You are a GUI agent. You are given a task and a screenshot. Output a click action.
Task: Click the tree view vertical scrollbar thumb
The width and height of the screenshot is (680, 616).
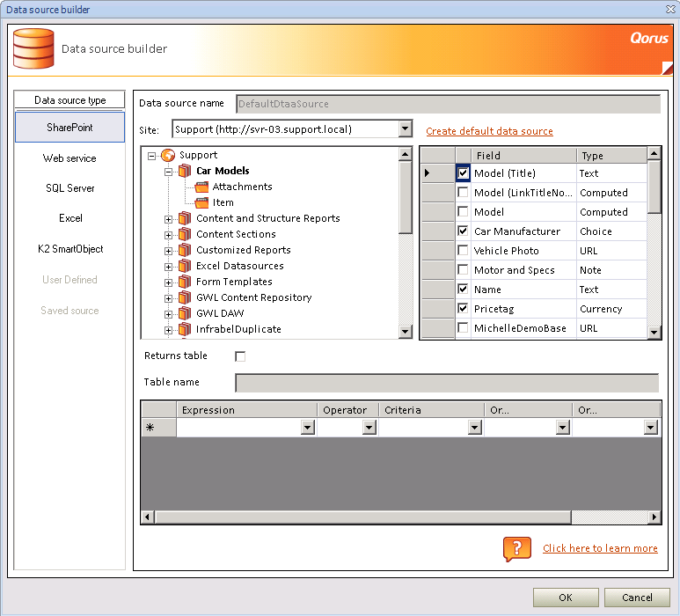(x=406, y=198)
